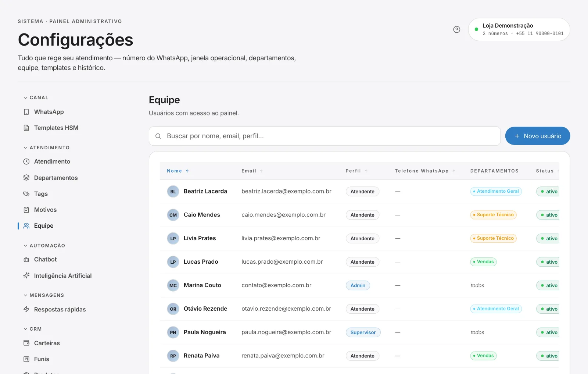
Task: Click the Atendimento clock icon
Action: (x=26, y=161)
